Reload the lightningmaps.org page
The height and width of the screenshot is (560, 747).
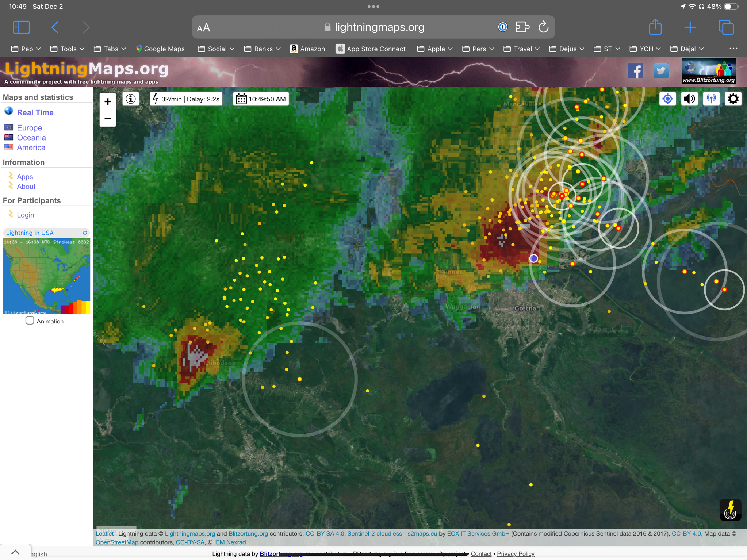pyautogui.click(x=543, y=27)
